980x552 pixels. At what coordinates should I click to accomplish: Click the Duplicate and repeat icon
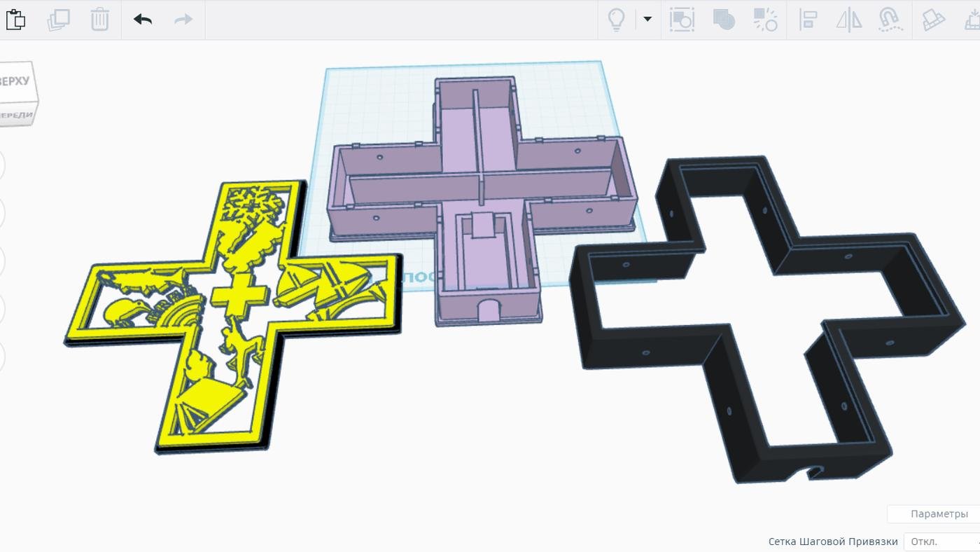[58, 20]
